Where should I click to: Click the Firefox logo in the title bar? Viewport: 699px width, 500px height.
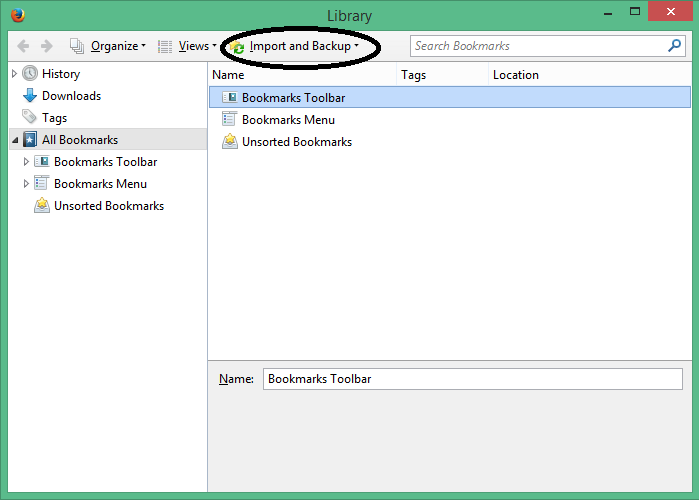point(18,15)
